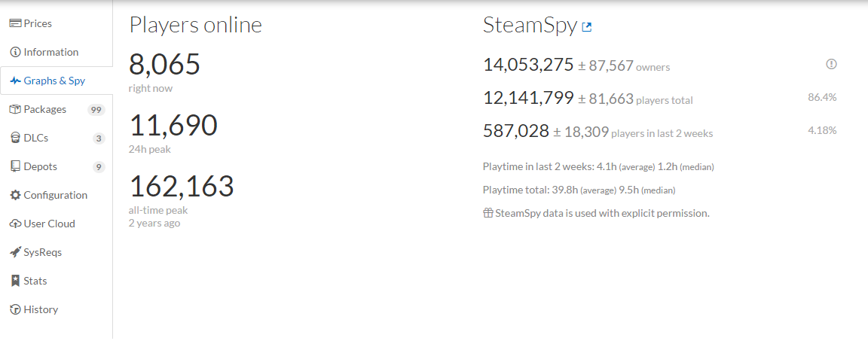868x350 pixels.
Task: Click the Packages box icon
Action: tap(15, 109)
